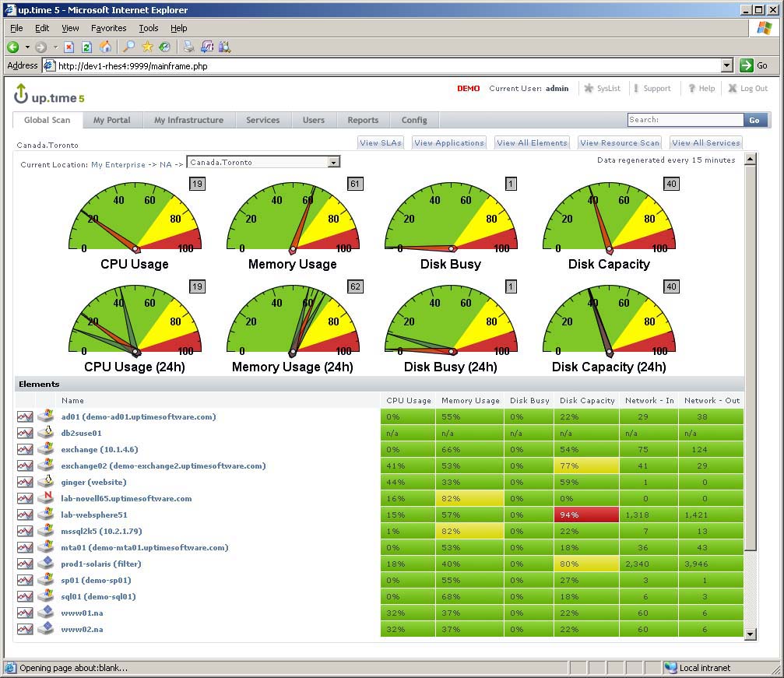Switch to the Config tab
This screenshot has width=784, height=678.
[x=414, y=120]
